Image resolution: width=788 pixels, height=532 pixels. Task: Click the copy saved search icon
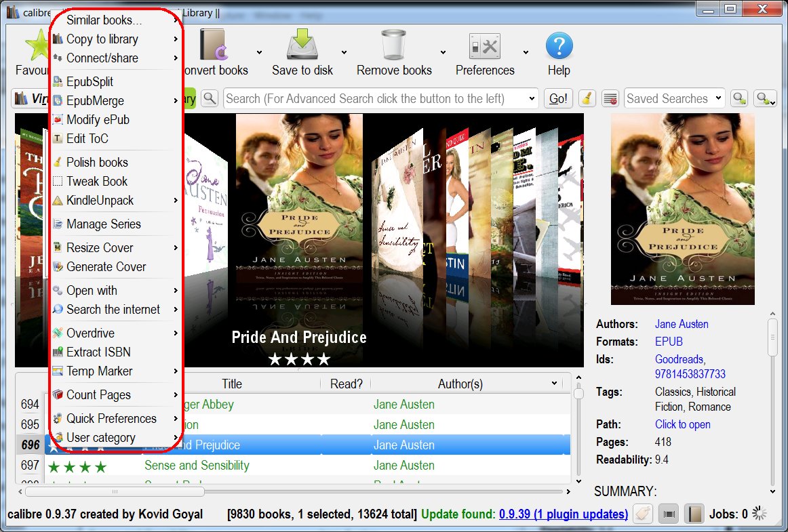pos(739,98)
